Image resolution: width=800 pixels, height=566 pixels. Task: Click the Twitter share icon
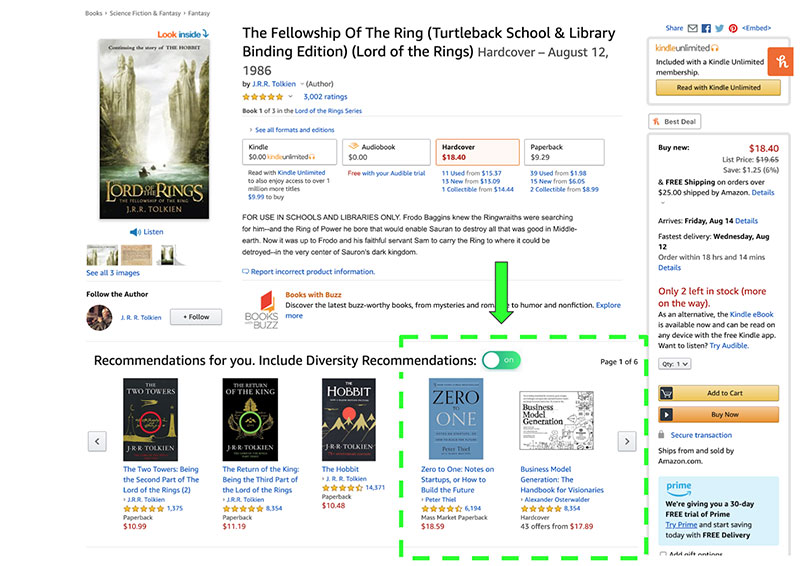click(x=718, y=28)
